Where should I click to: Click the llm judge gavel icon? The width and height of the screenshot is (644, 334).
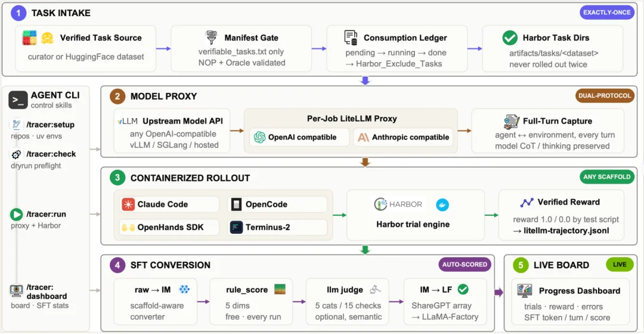click(x=375, y=290)
